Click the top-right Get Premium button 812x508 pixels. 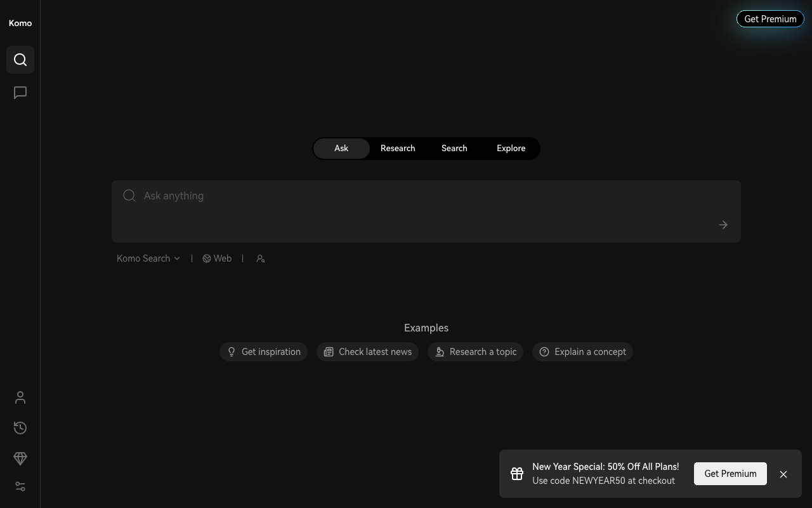coord(770,19)
